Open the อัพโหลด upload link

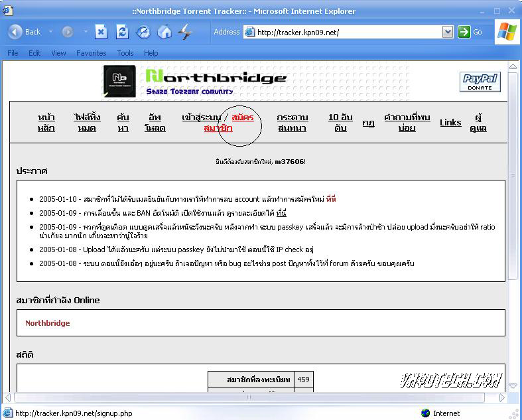click(155, 123)
